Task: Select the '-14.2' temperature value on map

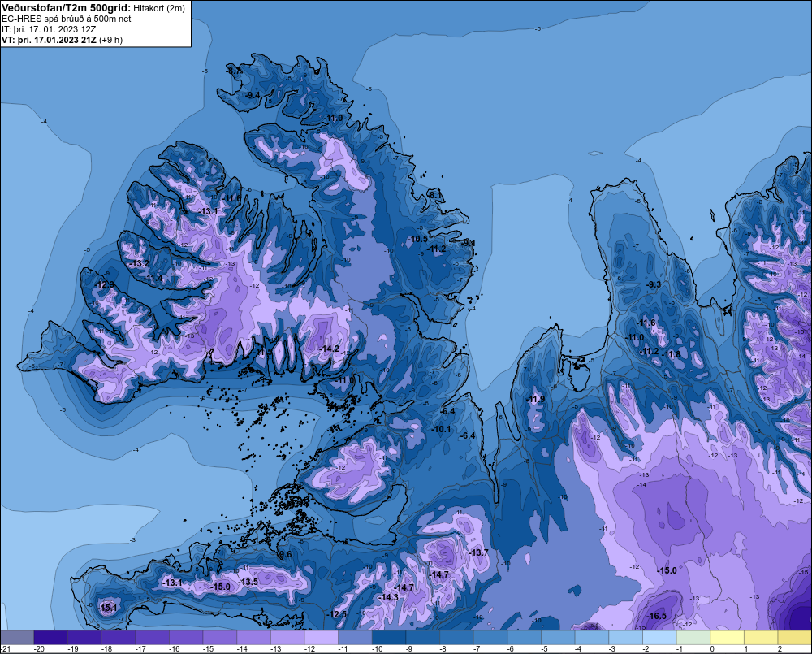Action: [330, 349]
